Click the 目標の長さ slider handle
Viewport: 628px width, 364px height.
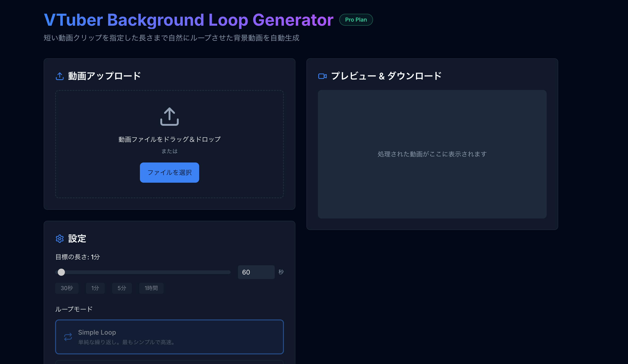pos(61,272)
